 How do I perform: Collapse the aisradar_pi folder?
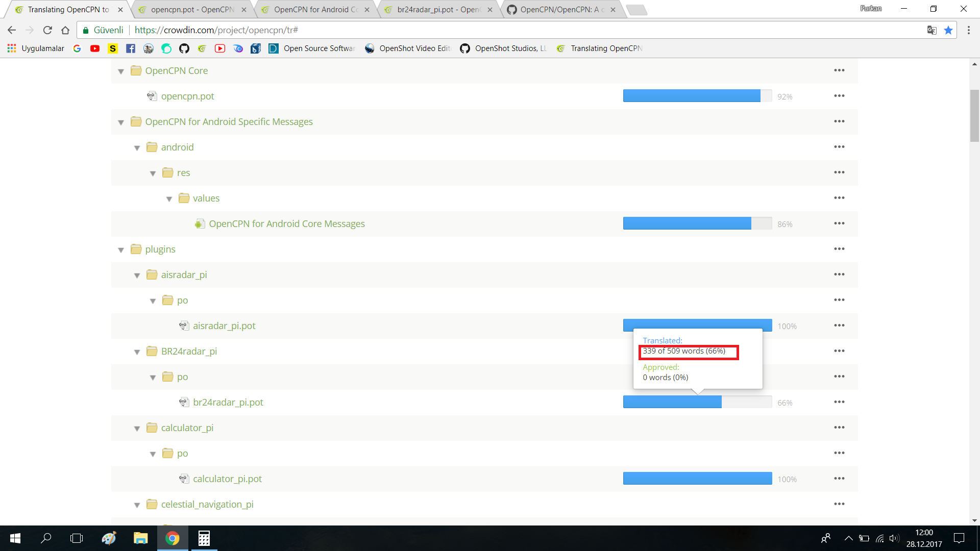(x=137, y=275)
